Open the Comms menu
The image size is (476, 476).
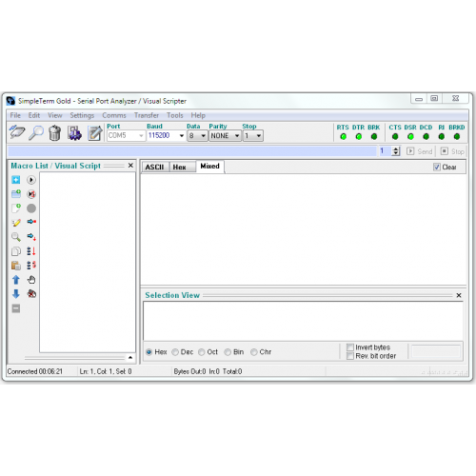(x=114, y=115)
